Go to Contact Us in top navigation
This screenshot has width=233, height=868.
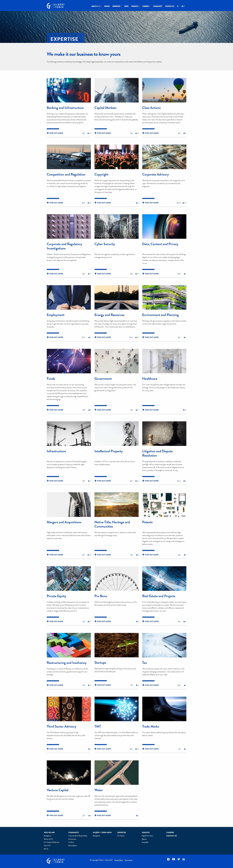point(169,6)
